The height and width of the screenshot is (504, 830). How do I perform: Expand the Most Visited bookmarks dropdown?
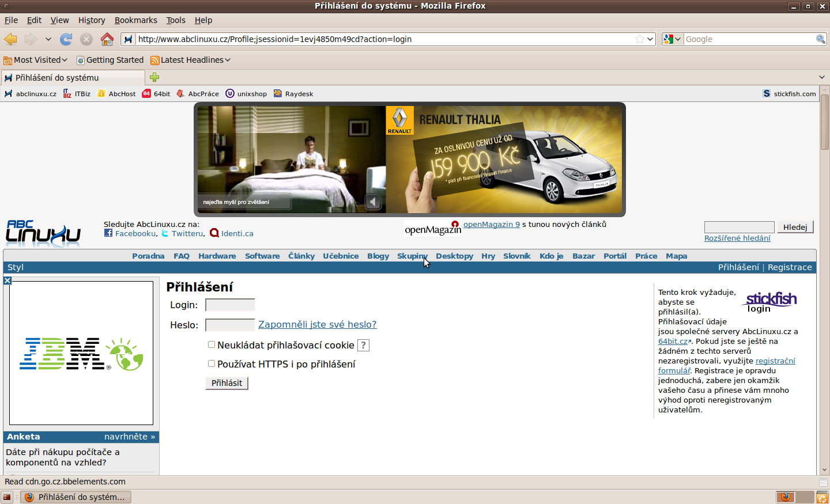pyautogui.click(x=36, y=60)
